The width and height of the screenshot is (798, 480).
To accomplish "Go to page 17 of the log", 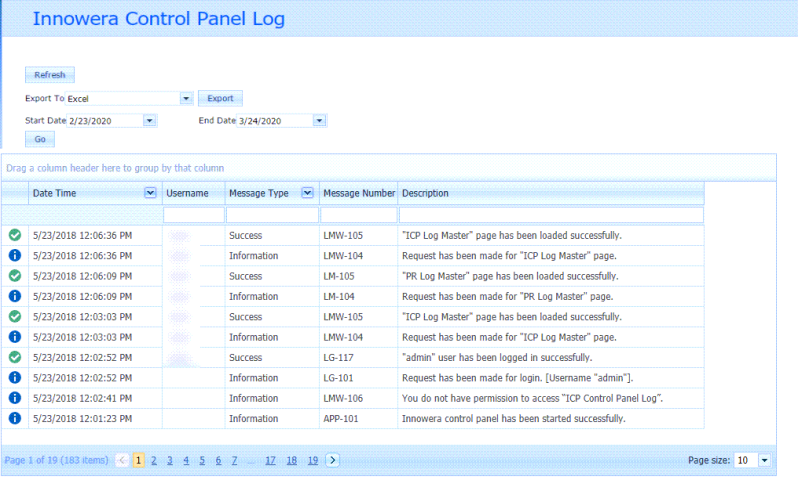I will point(270,460).
